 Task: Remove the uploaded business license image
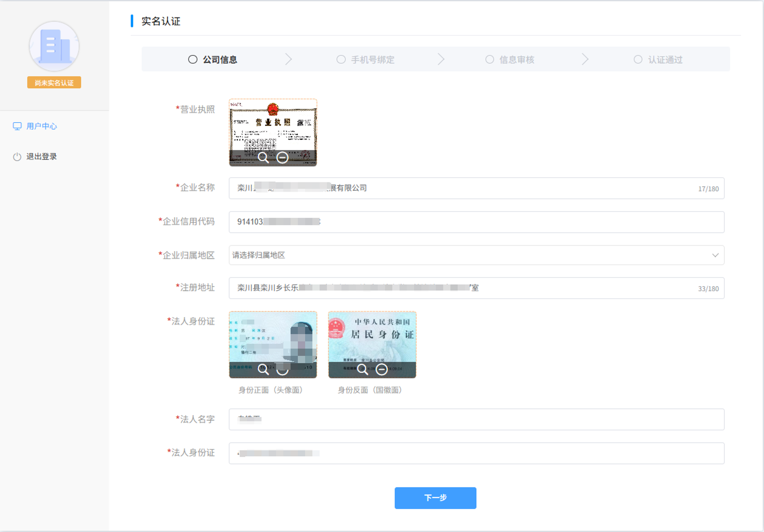(282, 157)
